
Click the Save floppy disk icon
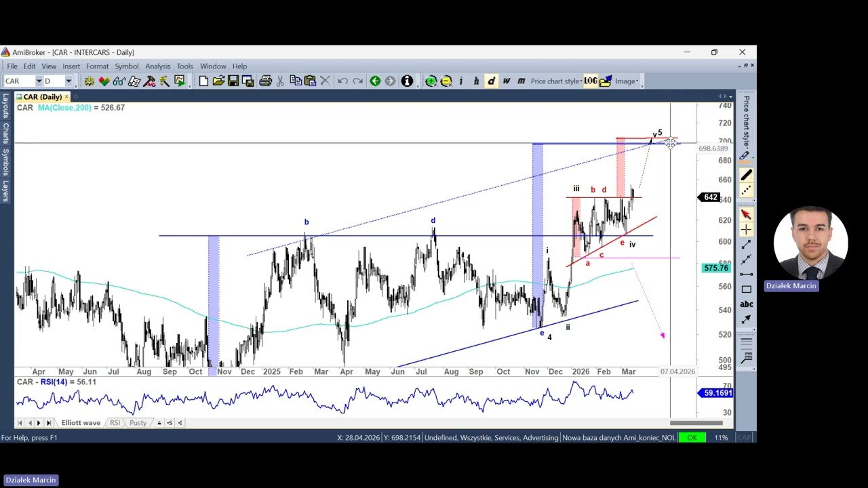(233, 81)
